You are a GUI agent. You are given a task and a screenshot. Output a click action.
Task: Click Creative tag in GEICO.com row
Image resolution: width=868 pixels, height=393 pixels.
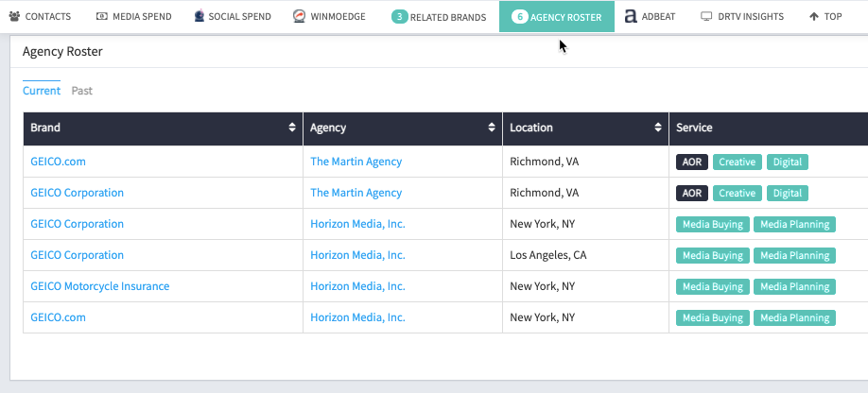pyautogui.click(x=737, y=162)
